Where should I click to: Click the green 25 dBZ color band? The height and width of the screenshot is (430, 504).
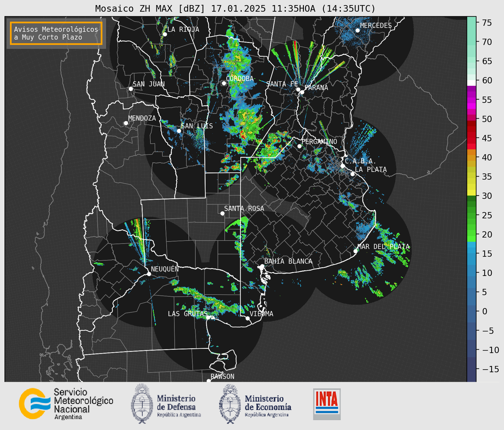[471, 215]
